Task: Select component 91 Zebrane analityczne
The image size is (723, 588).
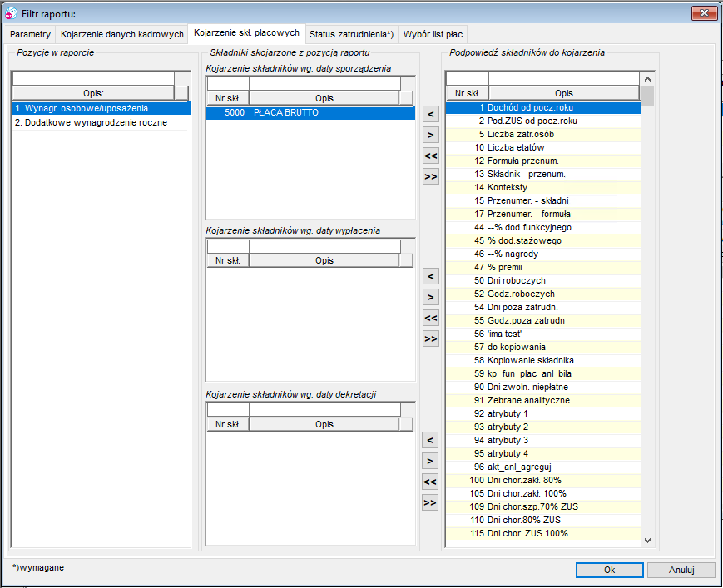Action: (543, 400)
